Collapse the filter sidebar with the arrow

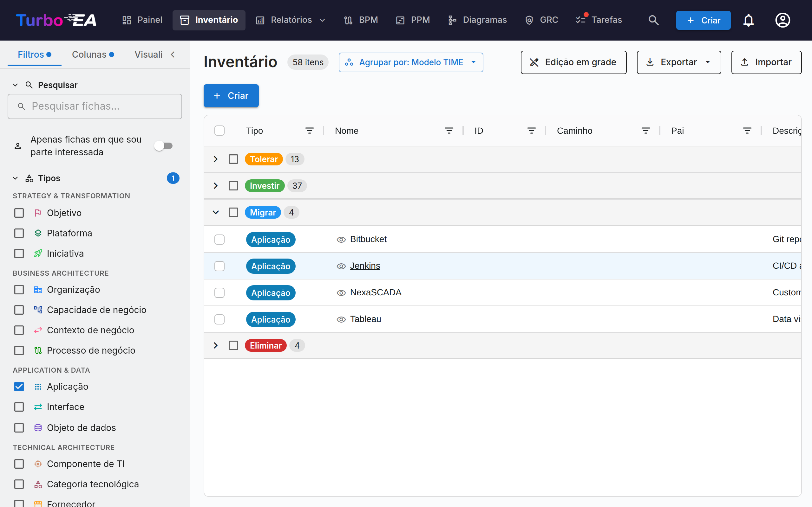coord(173,54)
